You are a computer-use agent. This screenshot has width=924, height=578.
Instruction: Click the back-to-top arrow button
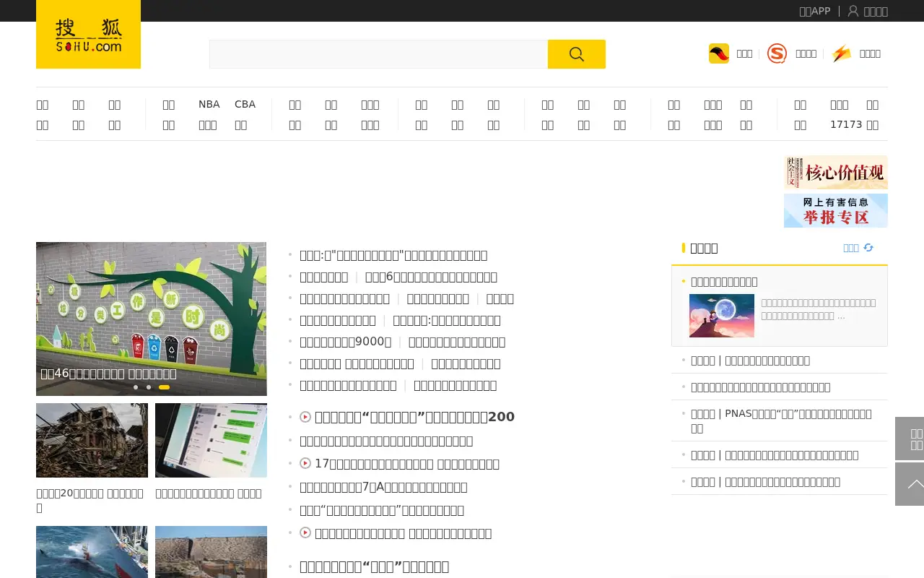(x=910, y=484)
